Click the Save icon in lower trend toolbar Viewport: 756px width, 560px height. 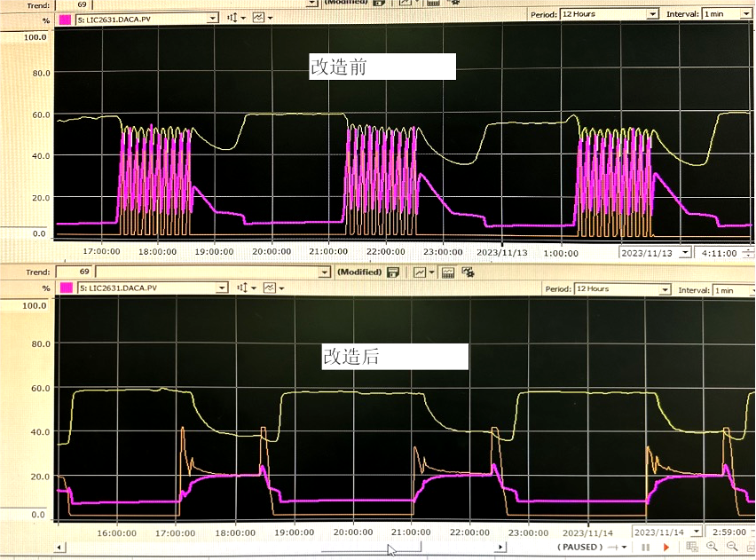(393, 272)
